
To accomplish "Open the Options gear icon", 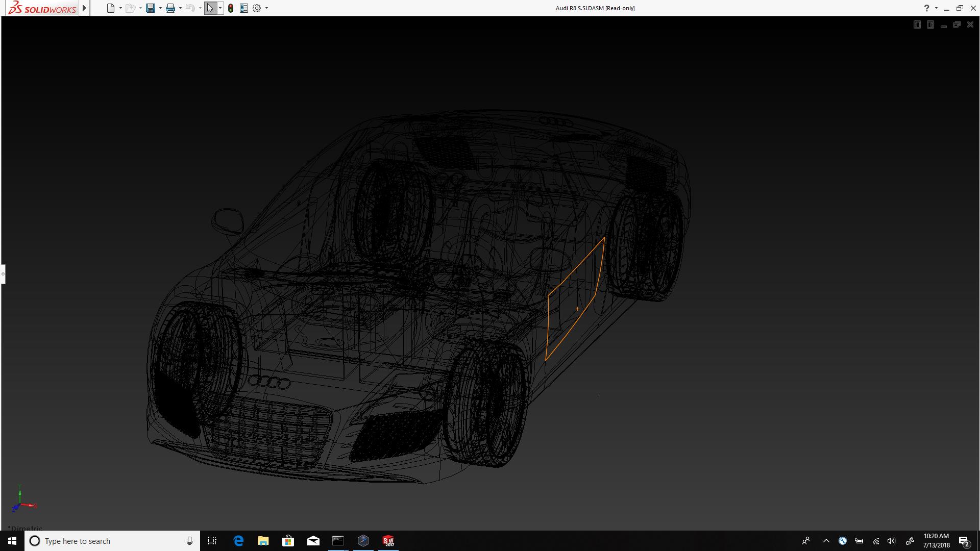I will point(257,8).
